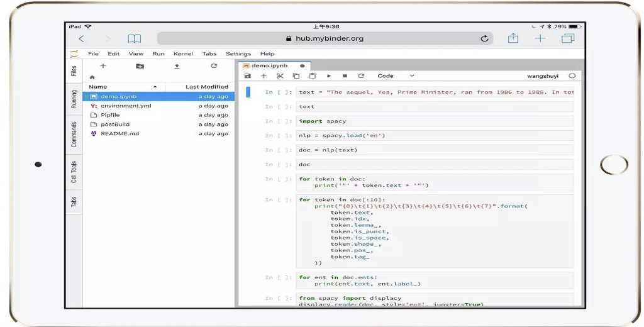Sort files by Name column
This screenshot has width=644, height=327.
pyautogui.click(x=124, y=87)
